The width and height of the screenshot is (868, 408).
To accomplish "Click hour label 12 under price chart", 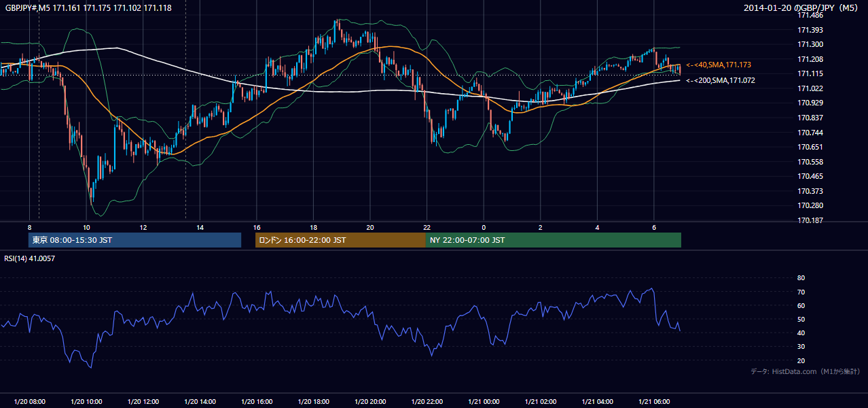I will (x=143, y=227).
